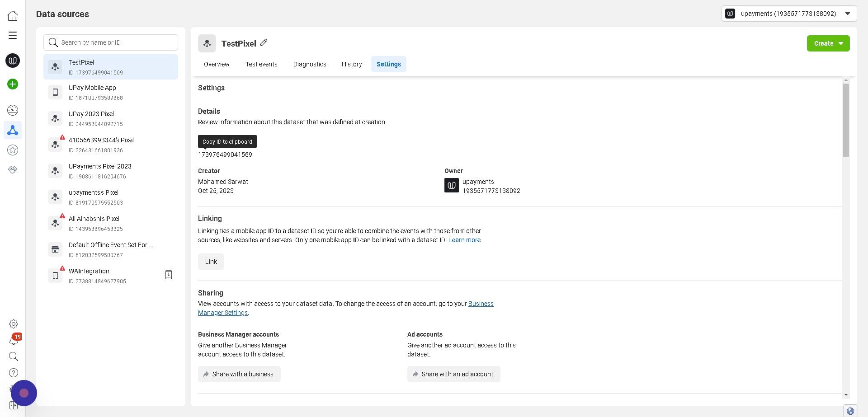The width and height of the screenshot is (868, 417).
Task: Open the settings gear in sidebar
Action: click(14, 324)
